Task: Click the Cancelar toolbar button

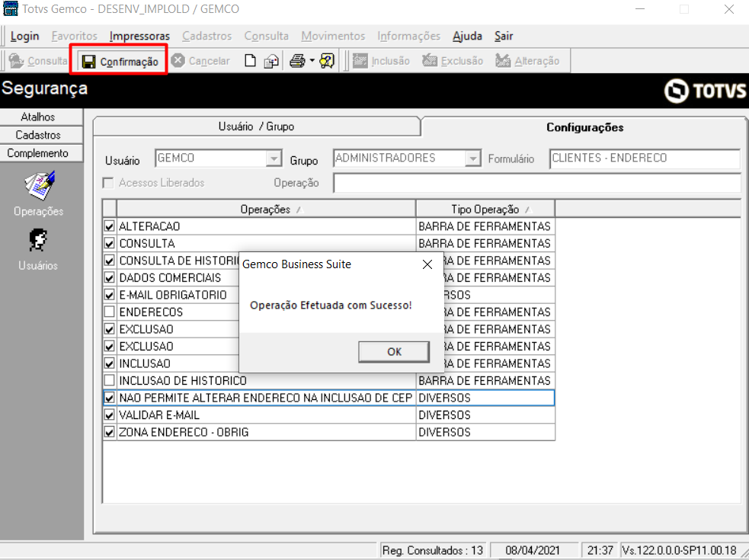Action: [200, 61]
